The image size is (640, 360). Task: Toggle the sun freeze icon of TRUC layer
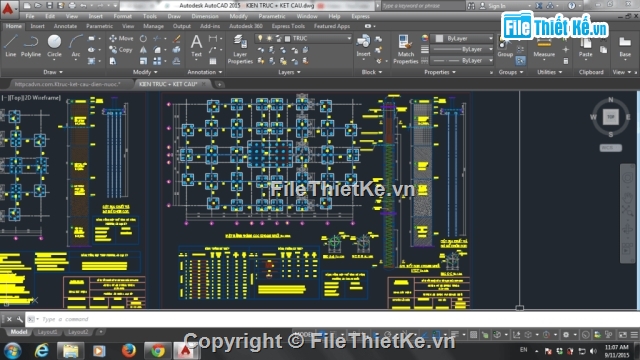coord(269,38)
